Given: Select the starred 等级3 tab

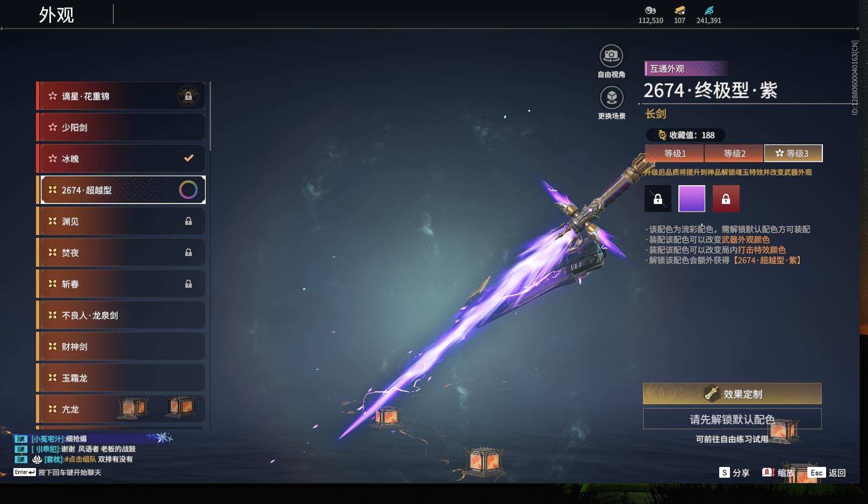Looking at the screenshot, I should [793, 154].
